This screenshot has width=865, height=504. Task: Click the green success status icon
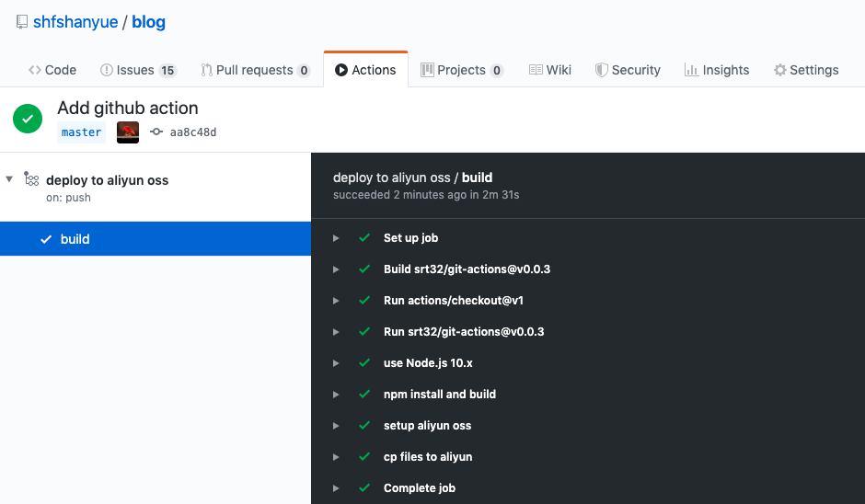tap(28, 119)
